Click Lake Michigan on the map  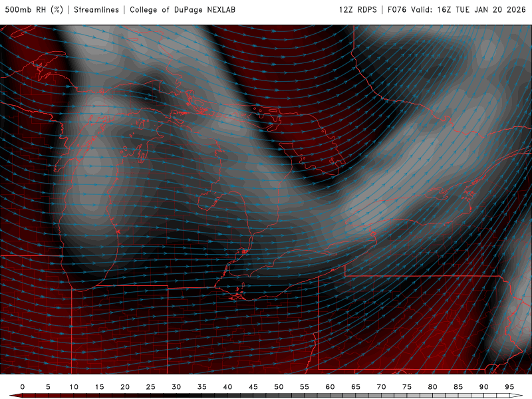(88, 203)
